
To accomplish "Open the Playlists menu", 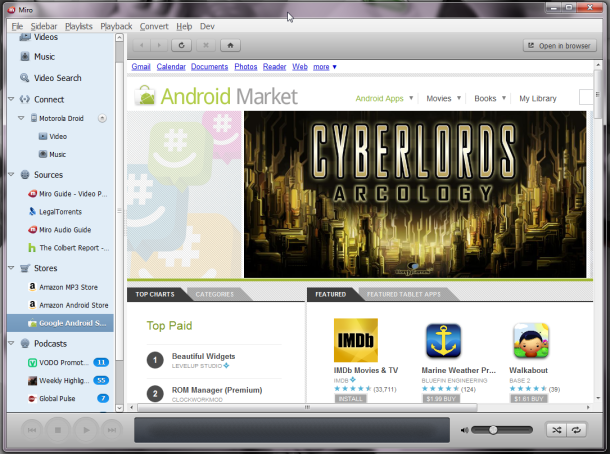I will [x=77, y=26].
